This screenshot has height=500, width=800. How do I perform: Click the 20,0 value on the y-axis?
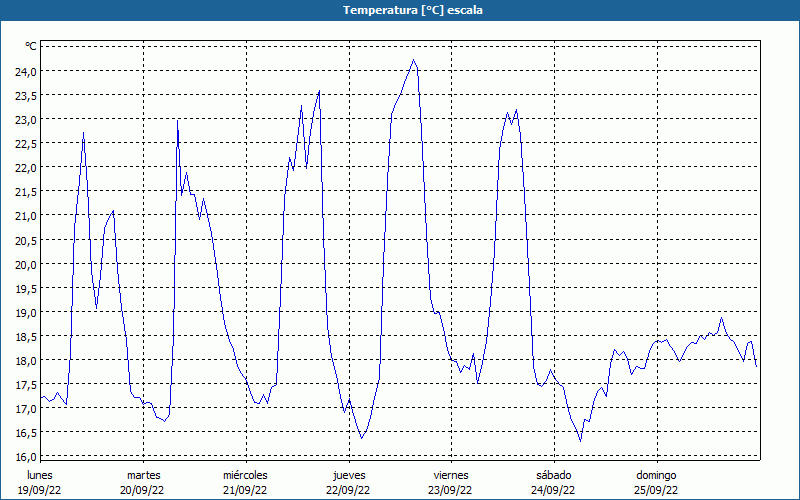26,264
